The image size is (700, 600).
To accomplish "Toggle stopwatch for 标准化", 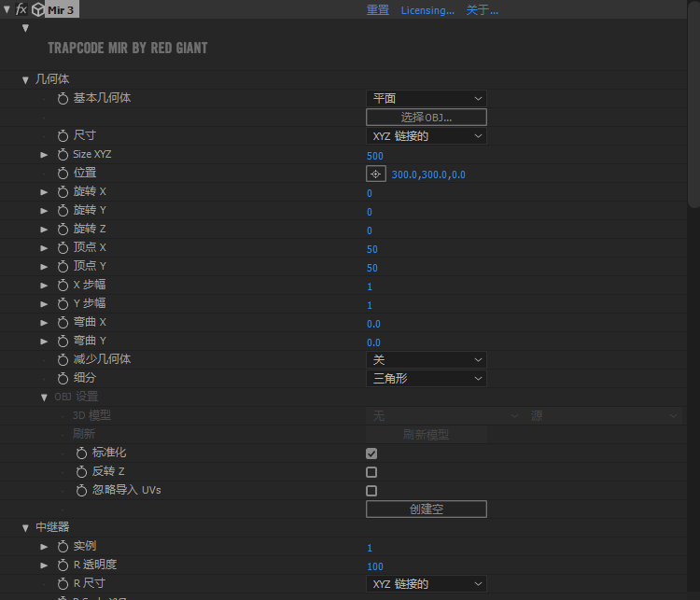I will click(x=81, y=453).
